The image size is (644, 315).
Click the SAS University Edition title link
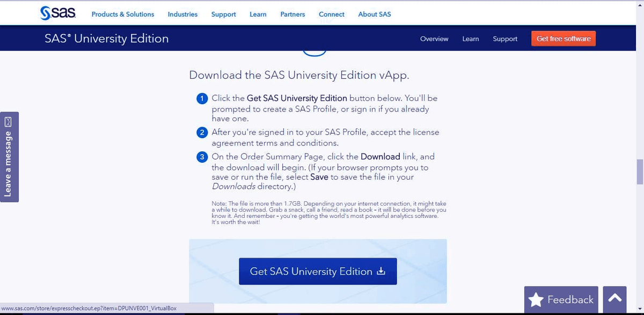point(106,39)
